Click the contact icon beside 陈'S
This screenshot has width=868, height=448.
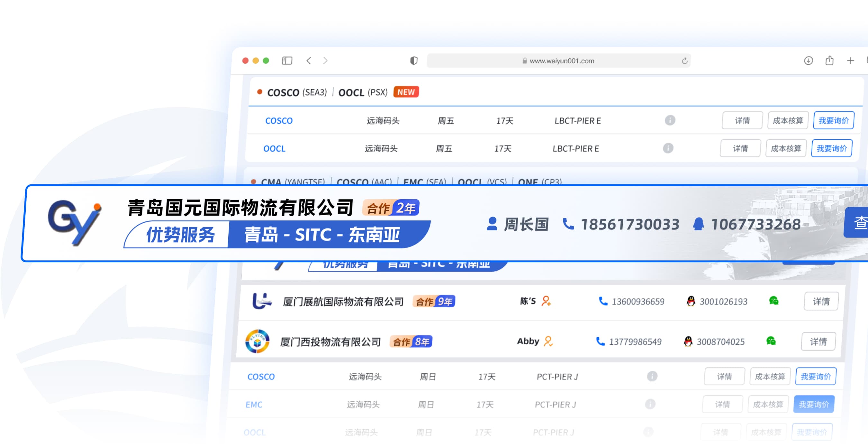546,301
